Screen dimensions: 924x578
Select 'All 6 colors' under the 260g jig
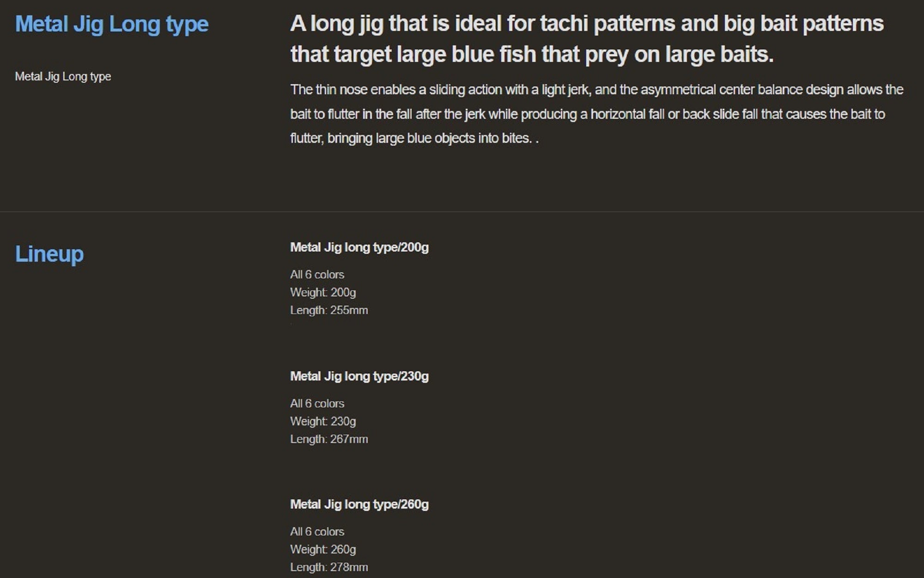tap(317, 532)
